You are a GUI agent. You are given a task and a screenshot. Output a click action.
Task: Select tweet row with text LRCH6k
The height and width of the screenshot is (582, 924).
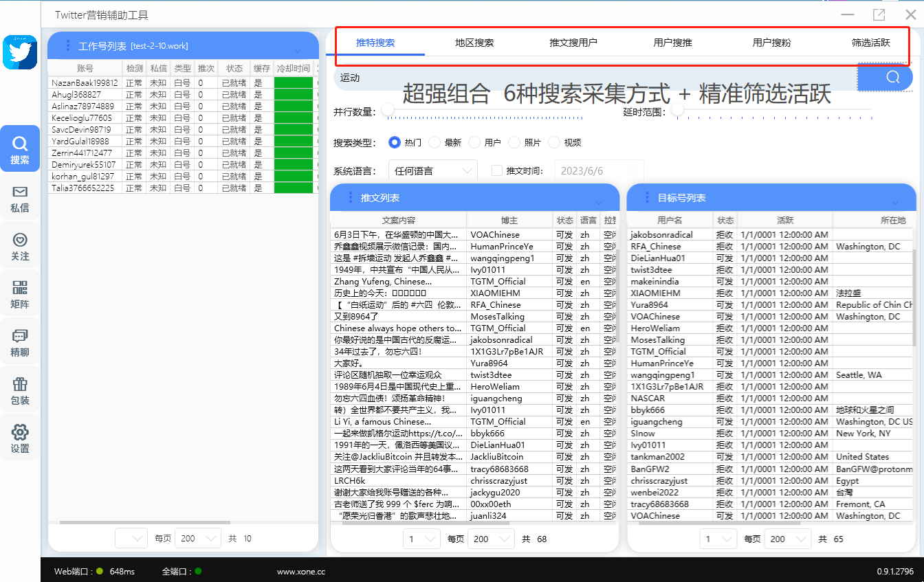(474, 480)
